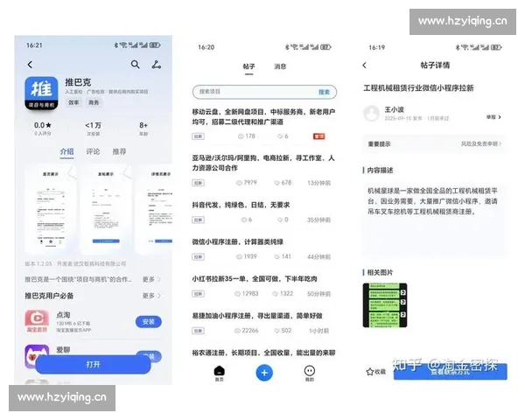525x420 pixels.
Task: Install the 点淘 app
Action: tap(149, 322)
